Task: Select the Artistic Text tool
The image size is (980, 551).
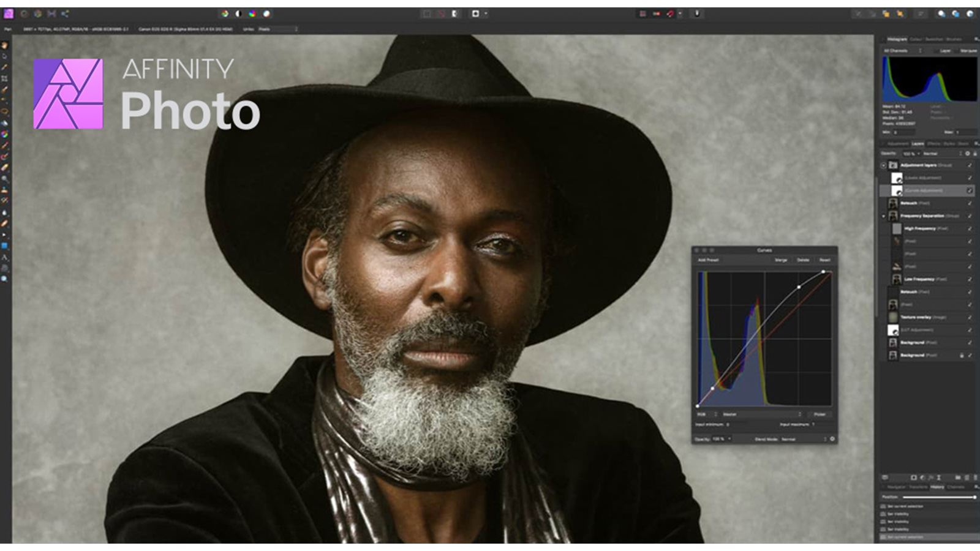Action: (x=4, y=257)
